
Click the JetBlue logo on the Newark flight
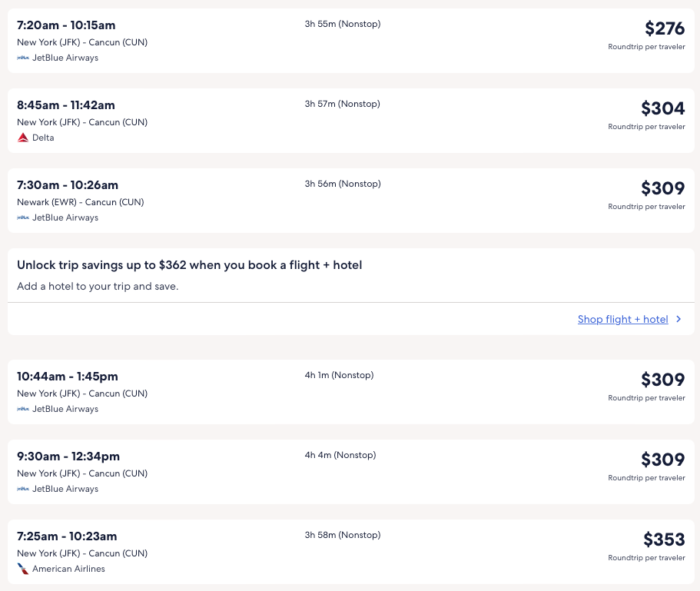click(x=23, y=217)
